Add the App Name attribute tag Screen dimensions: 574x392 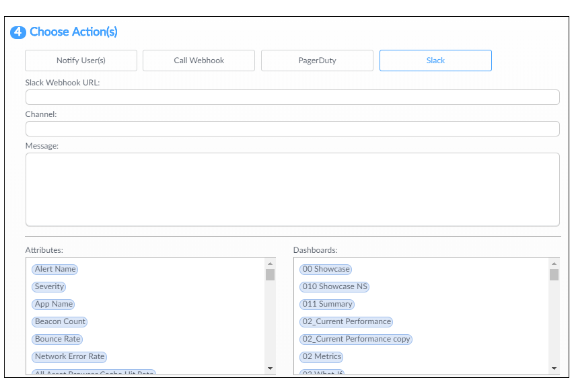pyautogui.click(x=54, y=304)
